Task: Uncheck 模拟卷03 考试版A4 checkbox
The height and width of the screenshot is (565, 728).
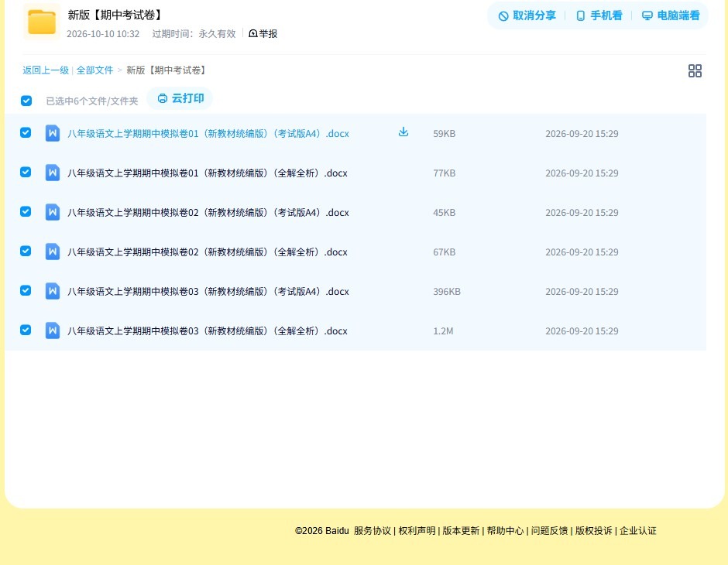Action: pos(26,290)
